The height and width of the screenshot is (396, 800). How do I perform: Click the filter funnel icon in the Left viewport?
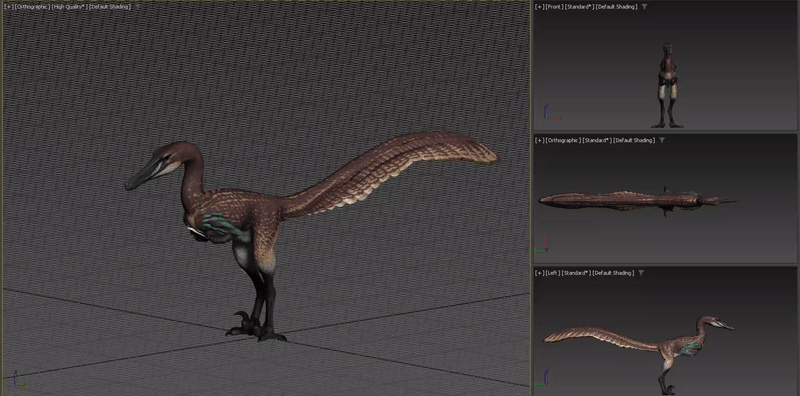641,273
